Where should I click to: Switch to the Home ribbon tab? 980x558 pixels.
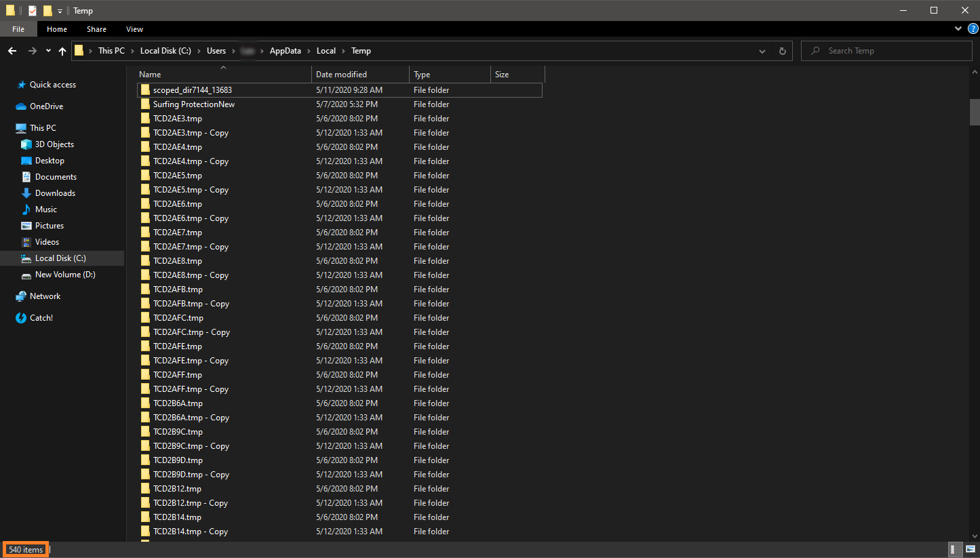pyautogui.click(x=57, y=29)
